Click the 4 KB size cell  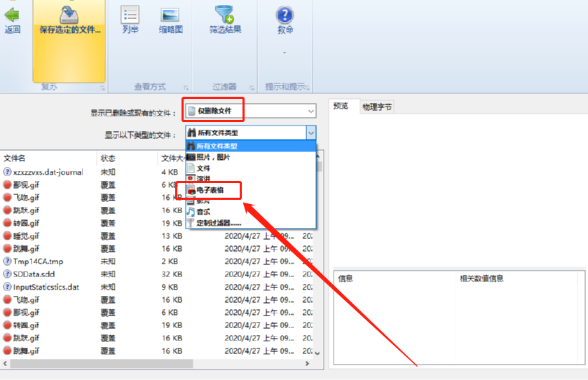coord(170,172)
